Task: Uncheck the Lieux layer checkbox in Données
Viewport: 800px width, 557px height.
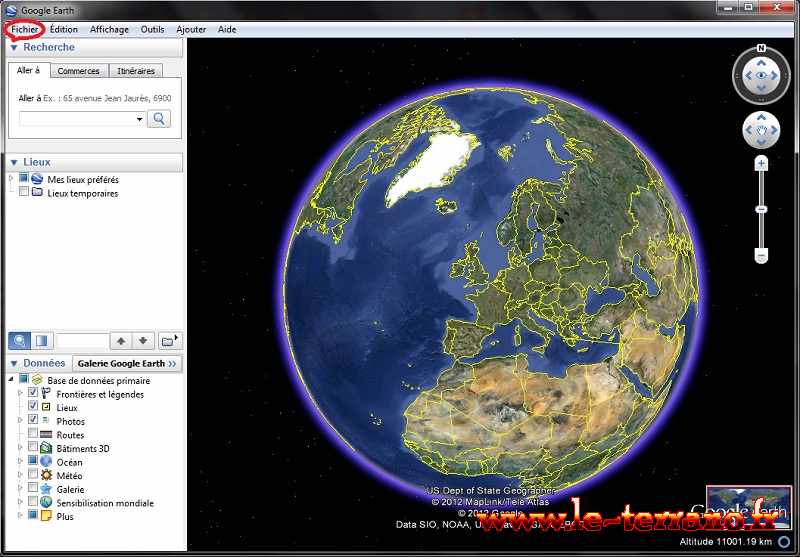Action: [x=33, y=406]
